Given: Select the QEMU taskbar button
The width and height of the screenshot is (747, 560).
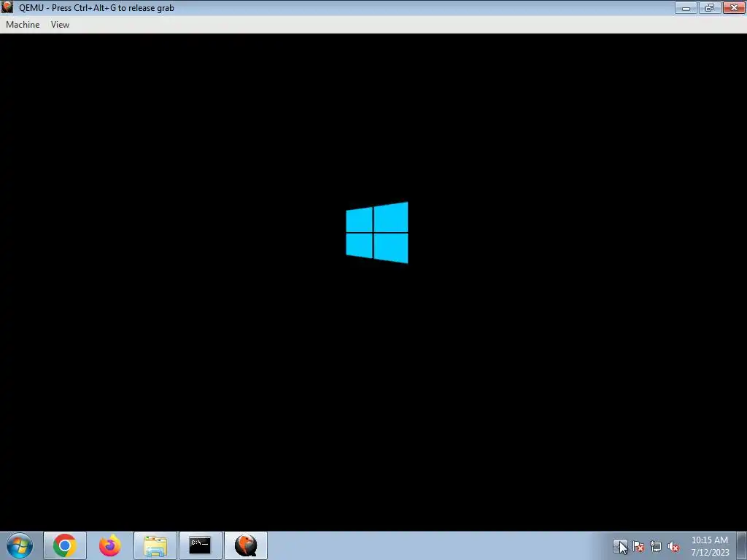Looking at the screenshot, I should tap(246, 545).
